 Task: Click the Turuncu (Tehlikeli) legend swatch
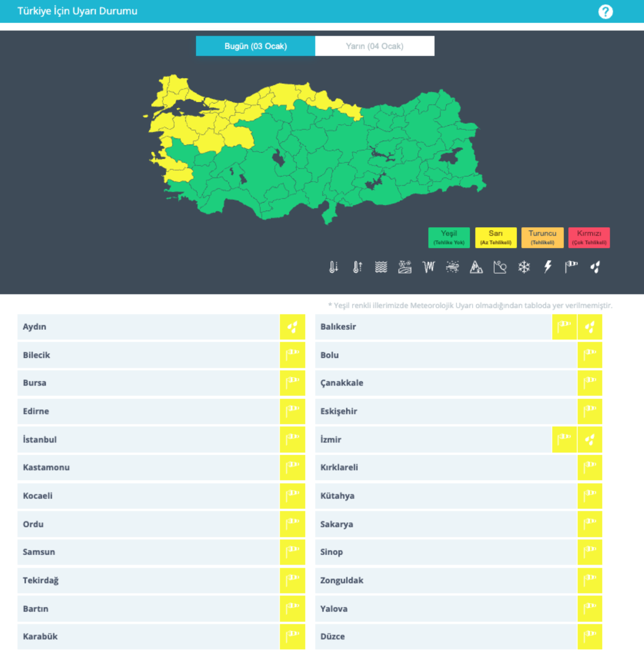542,237
